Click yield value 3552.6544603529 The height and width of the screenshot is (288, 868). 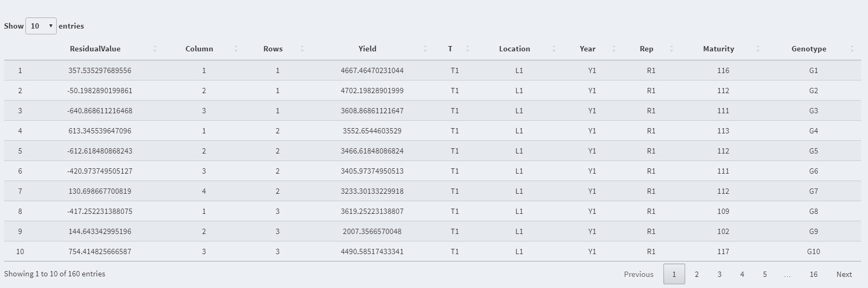point(372,131)
